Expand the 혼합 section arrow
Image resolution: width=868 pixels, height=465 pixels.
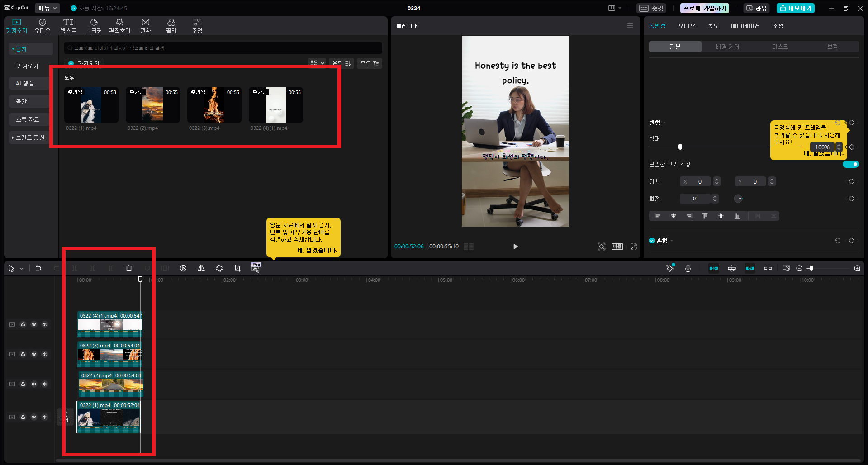click(x=672, y=241)
